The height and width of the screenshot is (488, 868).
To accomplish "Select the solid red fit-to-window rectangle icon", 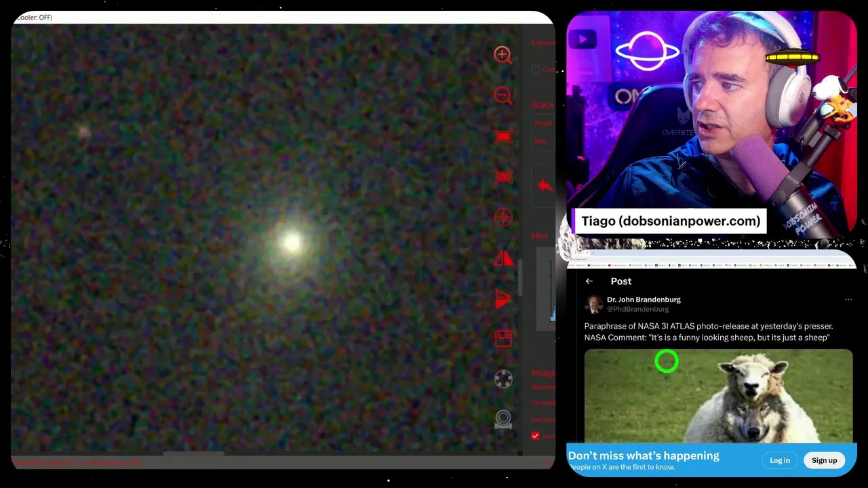I will tap(503, 136).
